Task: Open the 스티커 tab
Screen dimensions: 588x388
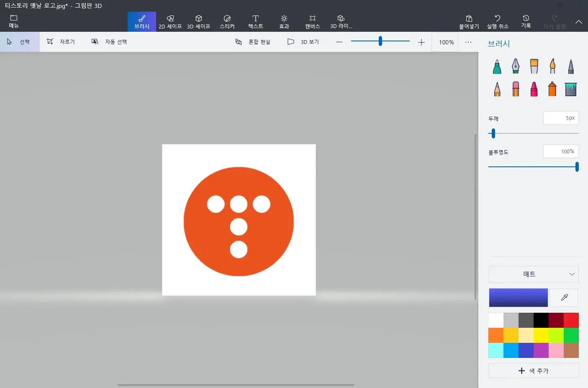Action: (227, 21)
